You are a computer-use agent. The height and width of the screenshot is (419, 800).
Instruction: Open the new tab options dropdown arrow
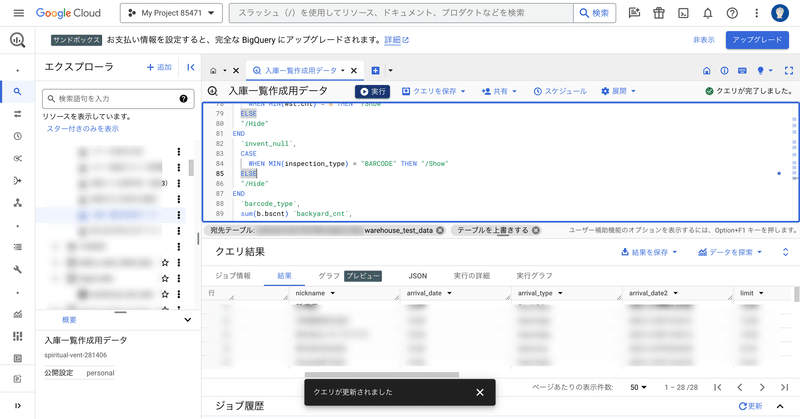[390, 70]
